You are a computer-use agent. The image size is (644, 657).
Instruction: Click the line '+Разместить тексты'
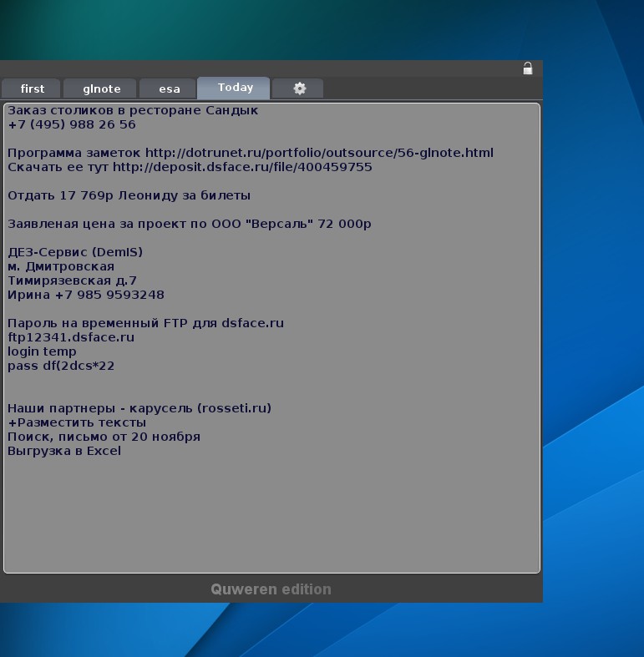coord(77,422)
